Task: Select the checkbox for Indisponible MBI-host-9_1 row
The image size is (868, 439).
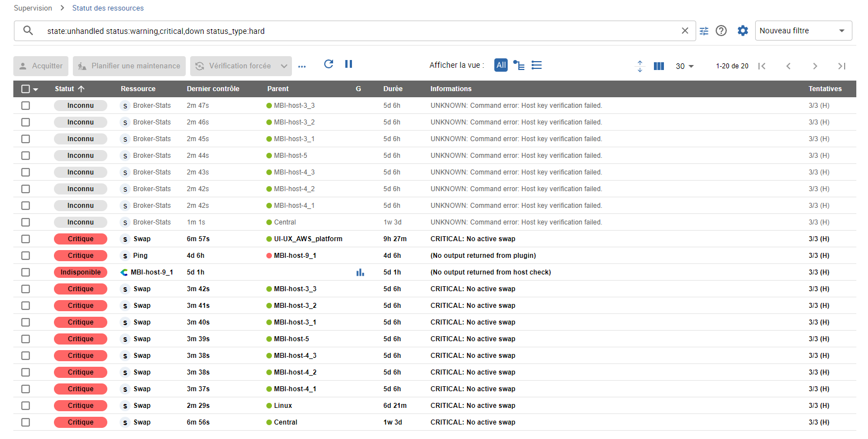Action: (x=26, y=272)
